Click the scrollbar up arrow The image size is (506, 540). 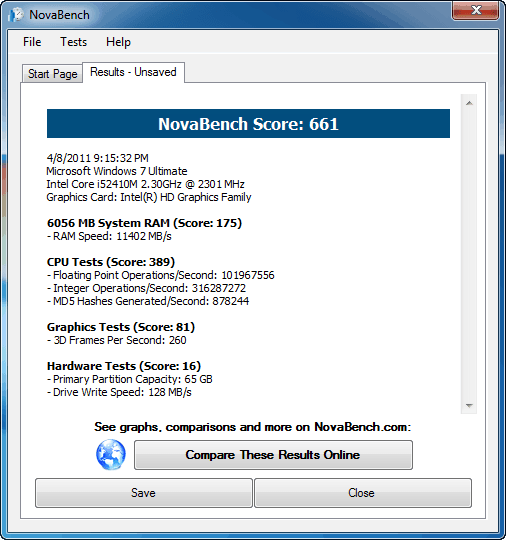tap(469, 103)
